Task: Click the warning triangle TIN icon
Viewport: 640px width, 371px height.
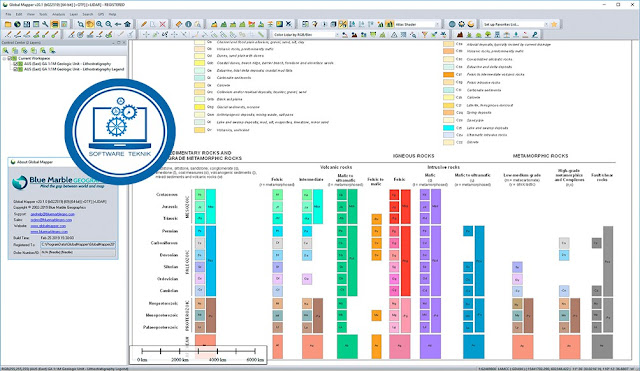Action: [394, 34]
